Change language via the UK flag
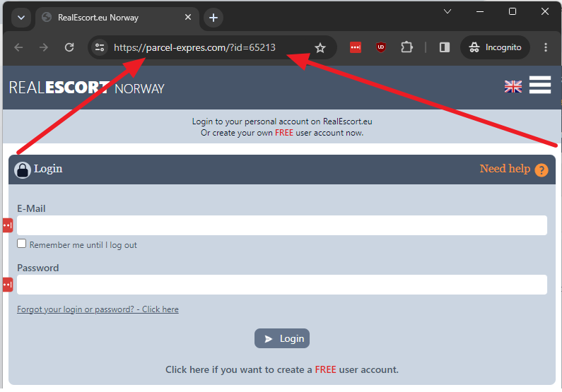Viewport: 562px width, 392px height. click(x=513, y=86)
